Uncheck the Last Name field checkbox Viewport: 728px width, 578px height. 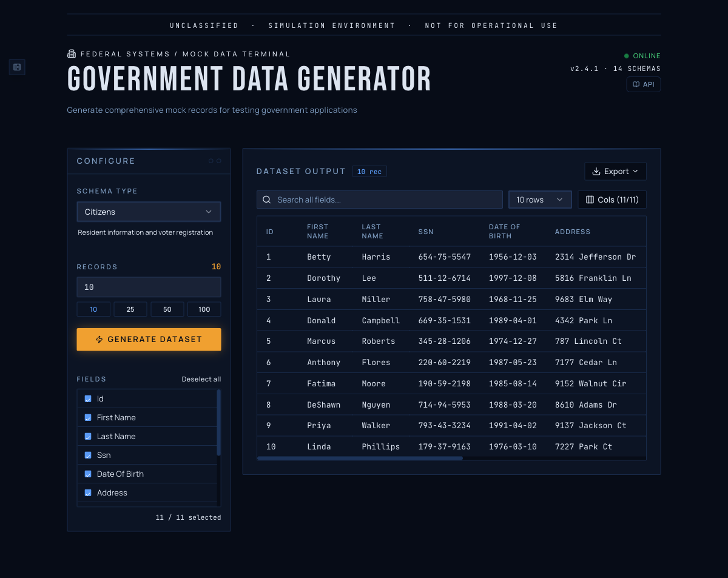pyautogui.click(x=88, y=436)
